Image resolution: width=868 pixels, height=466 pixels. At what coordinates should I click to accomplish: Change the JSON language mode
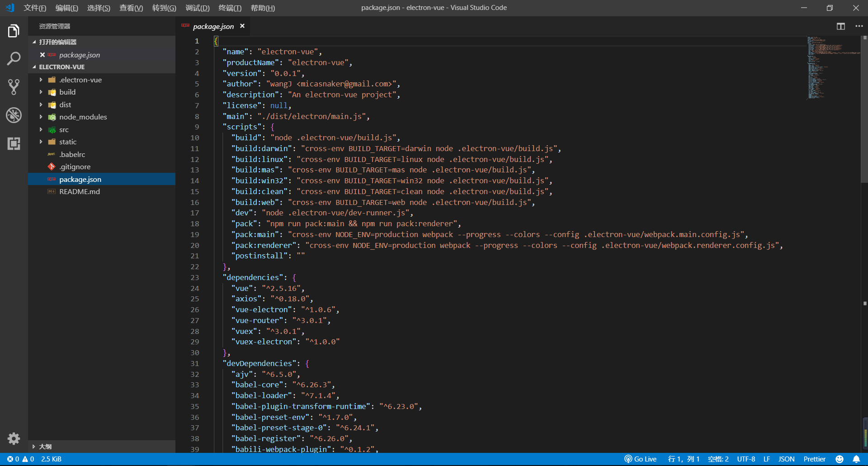click(x=786, y=459)
